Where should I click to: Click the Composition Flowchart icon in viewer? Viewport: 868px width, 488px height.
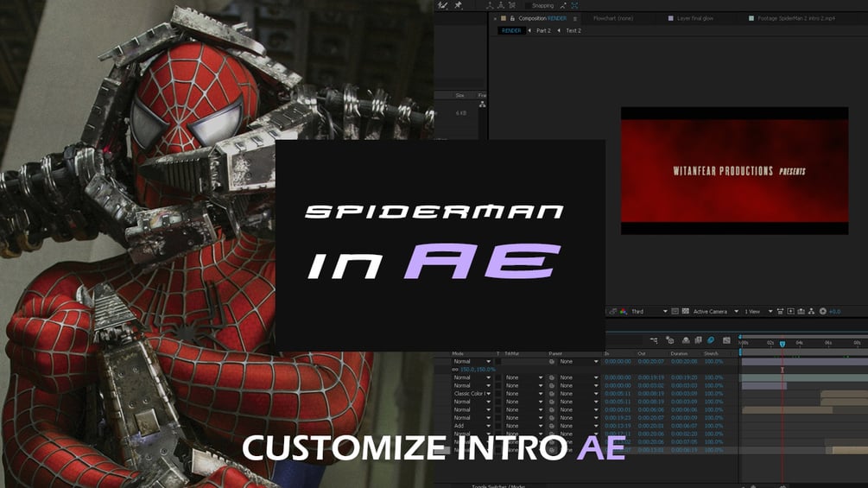812,312
